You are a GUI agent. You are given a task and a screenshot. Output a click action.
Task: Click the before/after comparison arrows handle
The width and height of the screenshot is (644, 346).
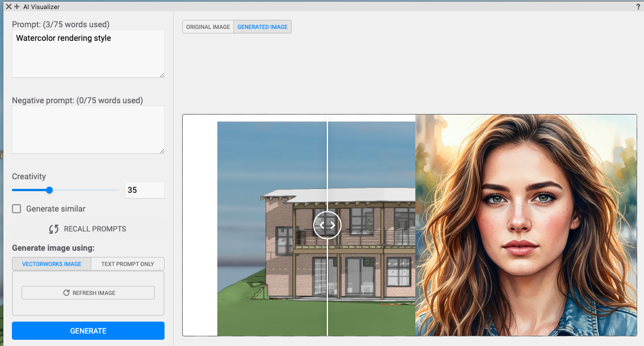click(x=327, y=225)
